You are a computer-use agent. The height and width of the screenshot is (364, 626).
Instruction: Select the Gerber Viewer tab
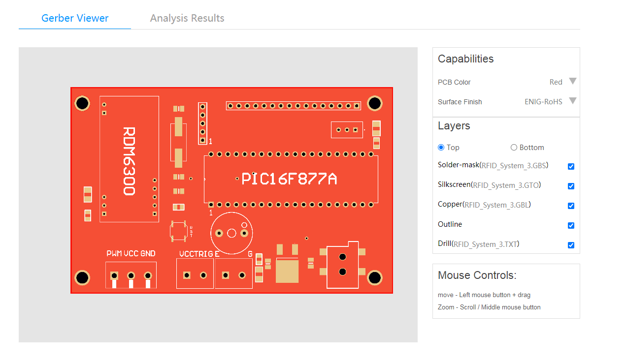coord(74,18)
